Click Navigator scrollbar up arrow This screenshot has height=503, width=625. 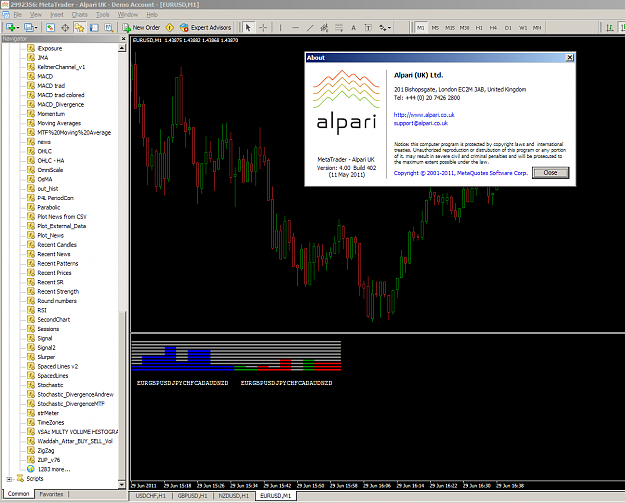click(x=122, y=48)
